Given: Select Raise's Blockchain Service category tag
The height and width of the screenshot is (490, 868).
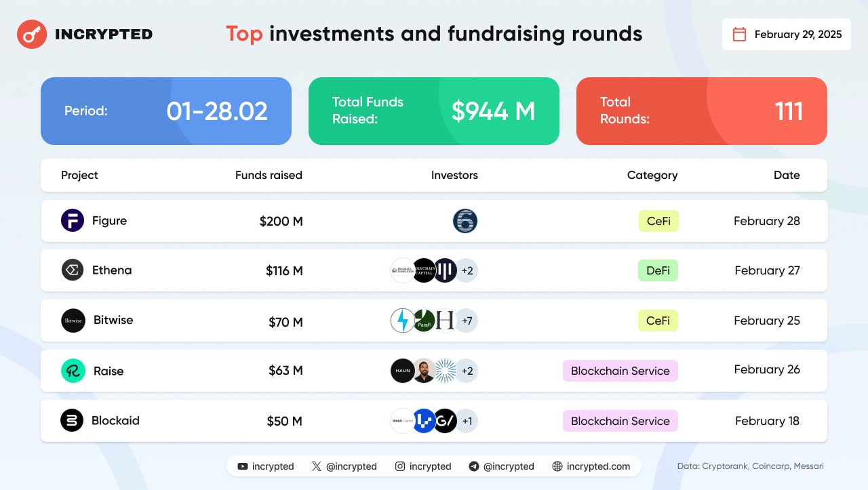Looking at the screenshot, I should tap(620, 371).
